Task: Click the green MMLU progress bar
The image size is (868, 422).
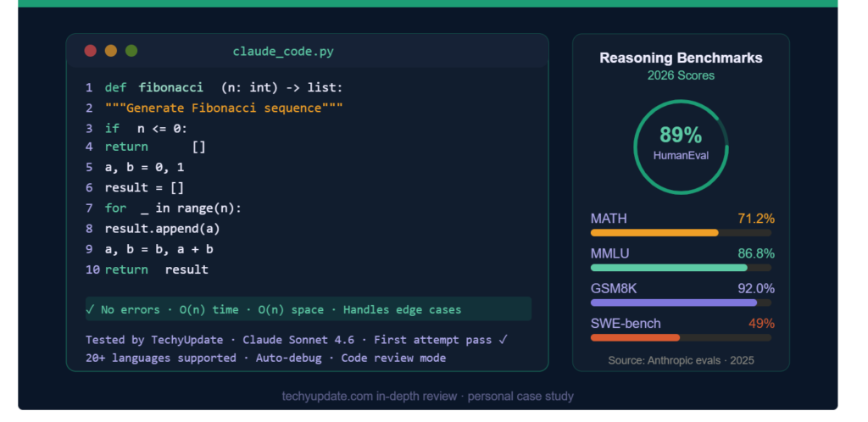Action: 681,268
